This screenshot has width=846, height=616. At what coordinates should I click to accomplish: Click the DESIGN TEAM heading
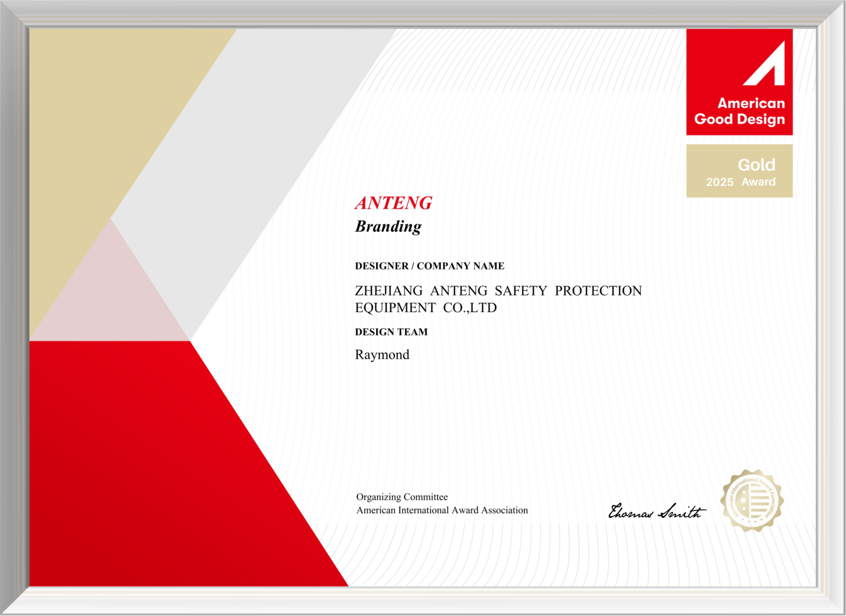pos(391,332)
